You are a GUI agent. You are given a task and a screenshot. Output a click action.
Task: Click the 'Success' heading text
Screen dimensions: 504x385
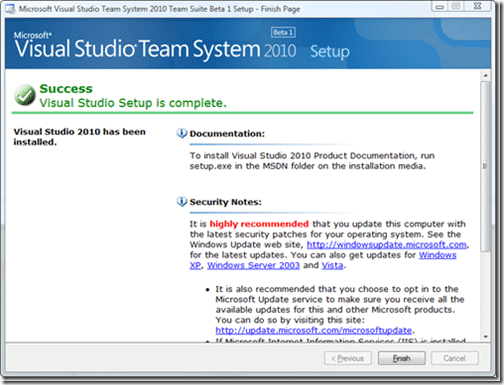66,89
